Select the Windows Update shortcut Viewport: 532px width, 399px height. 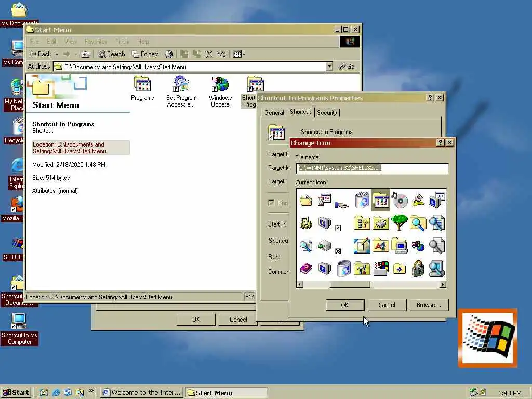tap(220, 91)
